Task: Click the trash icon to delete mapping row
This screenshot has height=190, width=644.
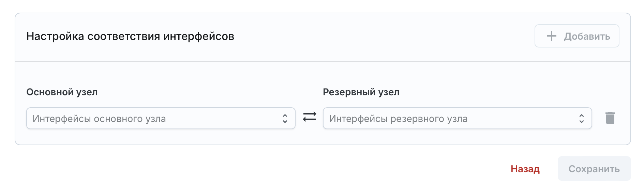Action: pyautogui.click(x=610, y=118)
